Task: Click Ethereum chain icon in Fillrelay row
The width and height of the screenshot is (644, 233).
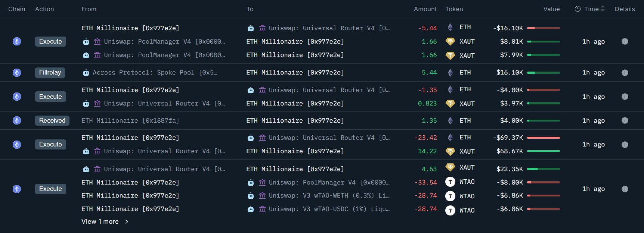Action: (17, 73)
